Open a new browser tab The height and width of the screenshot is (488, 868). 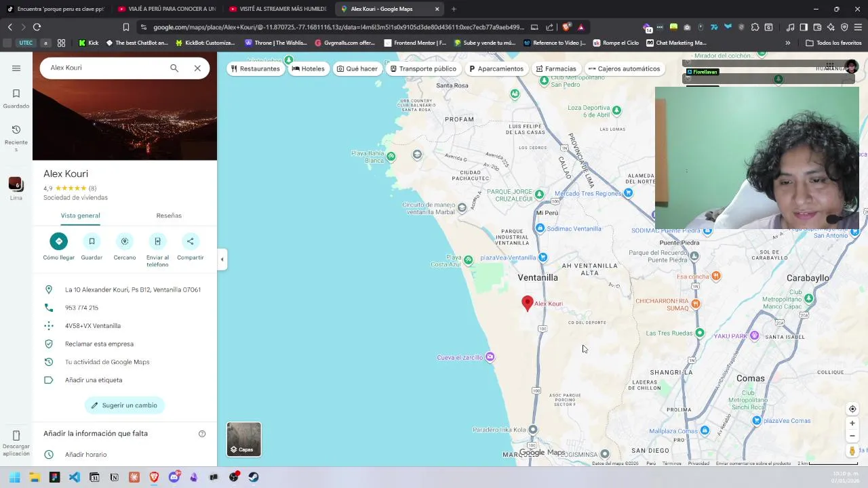453,9
